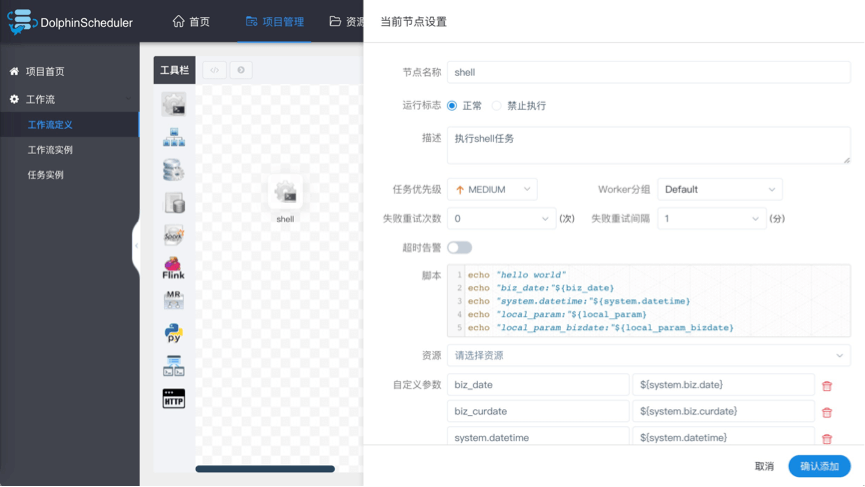The width and height of the screenshot is (865, 487).
Task: Click the 确认添加 button
Action: pos(819,466)
